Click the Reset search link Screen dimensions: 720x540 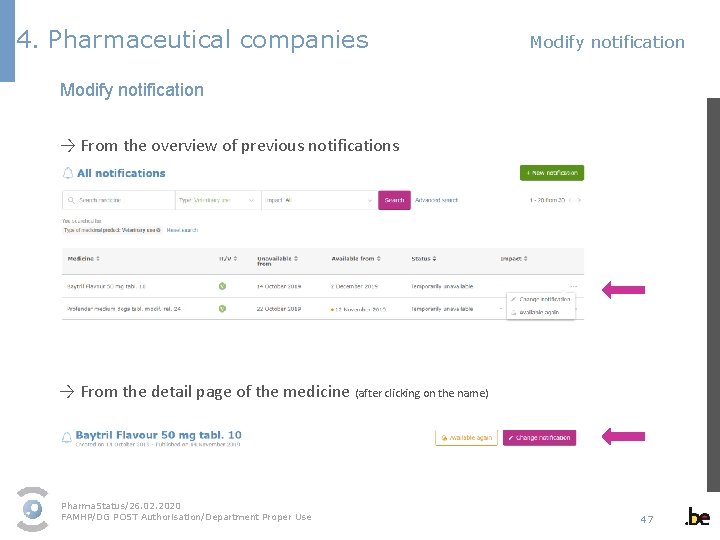[x=182, y=230]
